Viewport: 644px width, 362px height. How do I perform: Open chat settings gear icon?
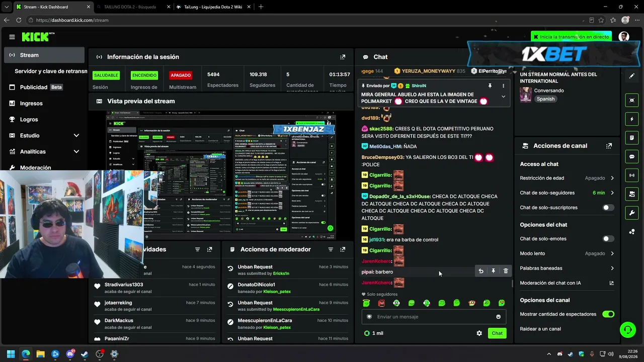coord(479,333)
